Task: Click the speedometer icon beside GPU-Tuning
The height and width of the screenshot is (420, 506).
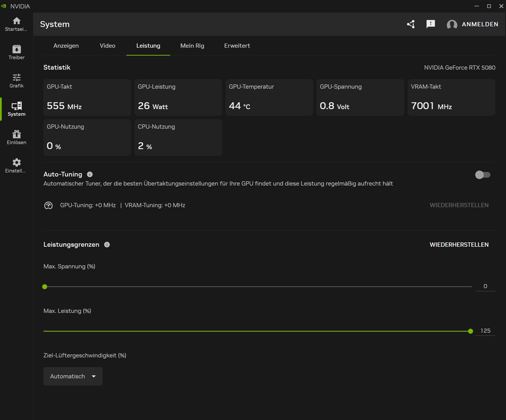Action: click(x=48, y=205)
